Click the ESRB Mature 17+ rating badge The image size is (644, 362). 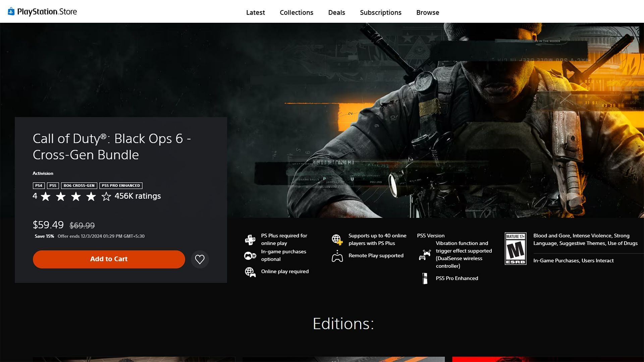click(x=516, y=248)
